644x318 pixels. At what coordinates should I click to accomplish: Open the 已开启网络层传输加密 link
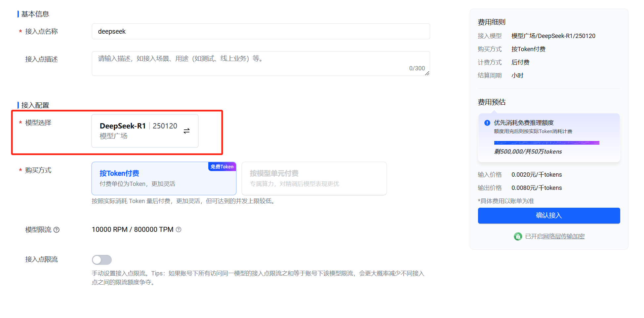tap(555, 236)
